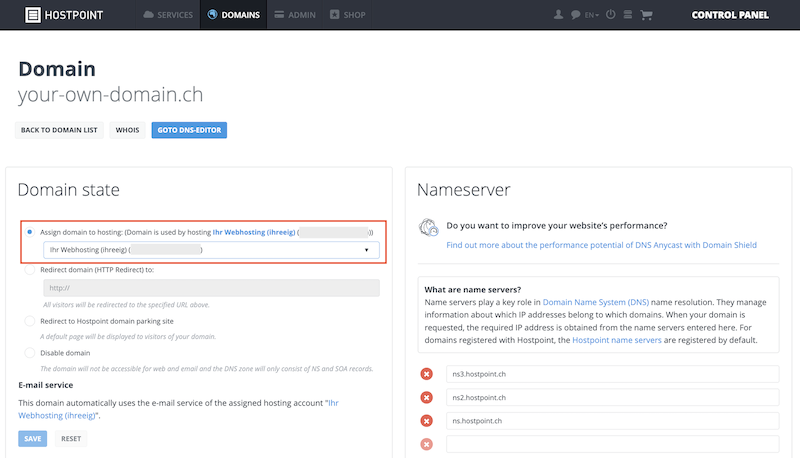Click the DNS Anycast globe shield icon
Viewport: 800px width, 458px height.
pyautogui.click(x=429, y=227)
